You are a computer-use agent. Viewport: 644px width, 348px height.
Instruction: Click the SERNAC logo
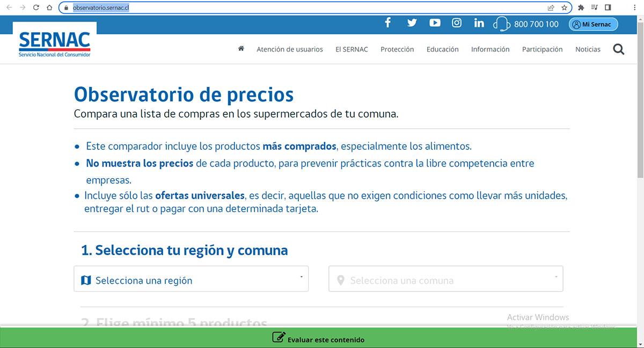[55, 42]
